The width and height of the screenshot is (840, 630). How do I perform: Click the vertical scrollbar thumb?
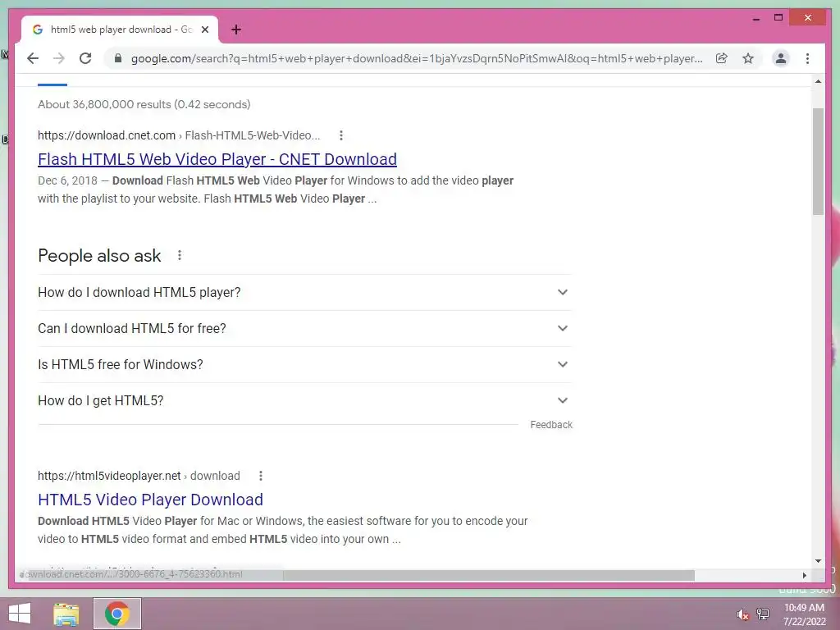[x=818, y=162]
